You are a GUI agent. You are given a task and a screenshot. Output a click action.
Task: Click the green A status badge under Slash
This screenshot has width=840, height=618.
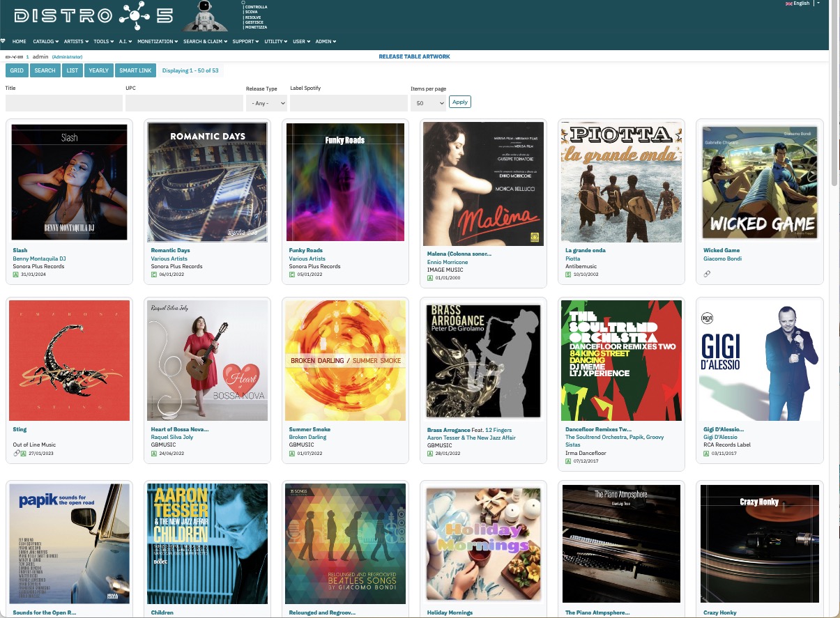[16, 275]
